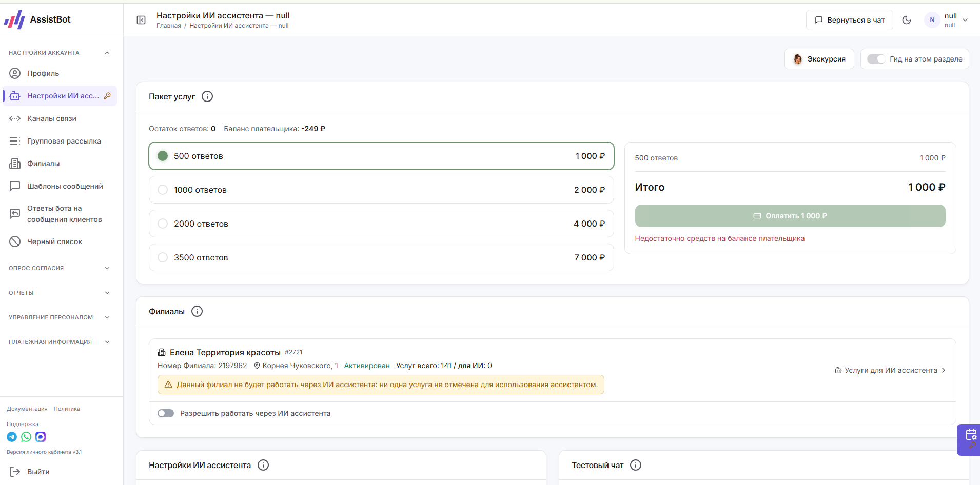
Task: Open Telegram support icon
Action: 12,437
